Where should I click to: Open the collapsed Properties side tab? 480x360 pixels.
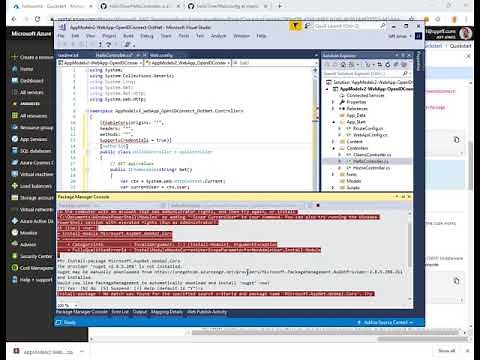[x=419, y=61]
